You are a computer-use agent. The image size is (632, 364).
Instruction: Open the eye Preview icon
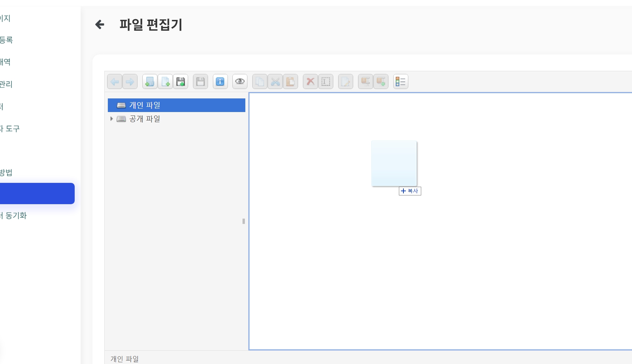point(240,82)
